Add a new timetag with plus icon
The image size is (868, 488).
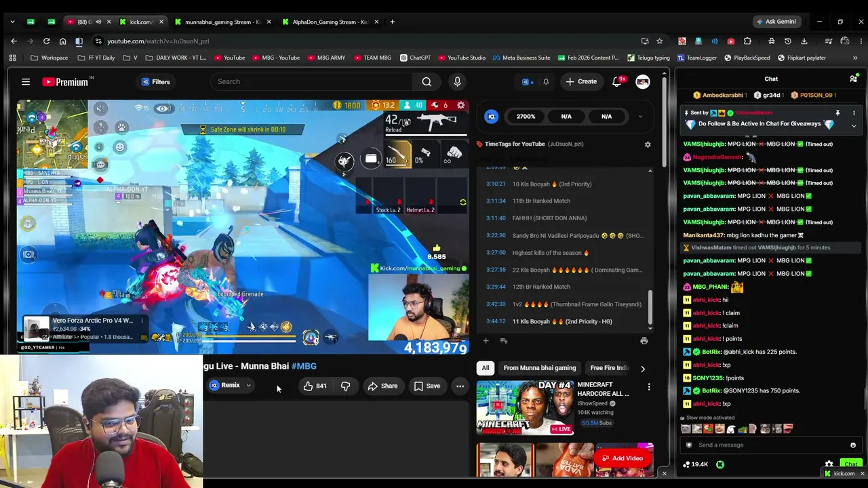point(486,341)
